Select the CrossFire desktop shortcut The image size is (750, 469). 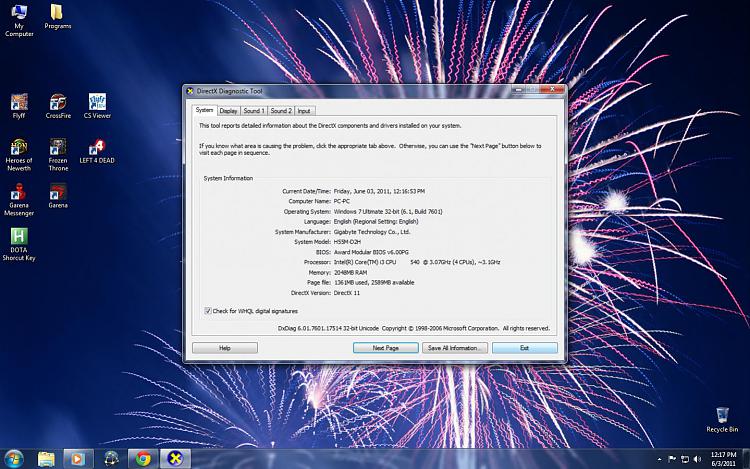tap(58, 106)
